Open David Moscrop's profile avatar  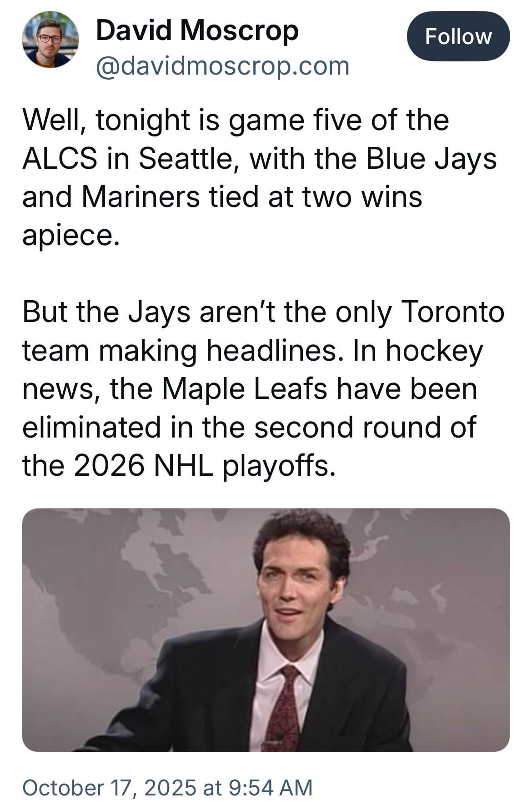50,40
